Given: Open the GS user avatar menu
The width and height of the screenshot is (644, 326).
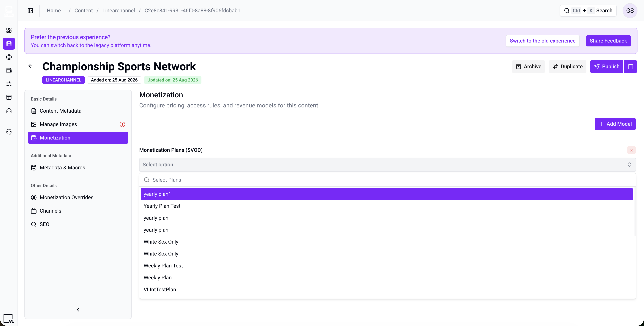Looking at the screenshot, I should coord(630,10).
